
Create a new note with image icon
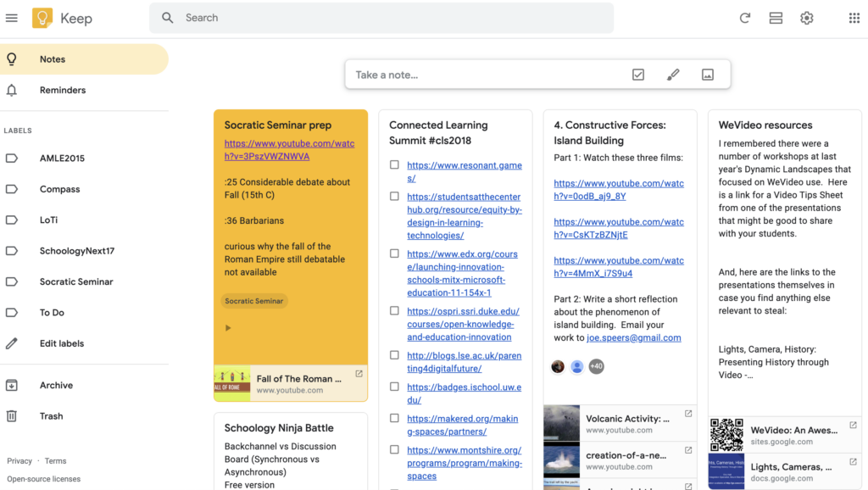708,75
